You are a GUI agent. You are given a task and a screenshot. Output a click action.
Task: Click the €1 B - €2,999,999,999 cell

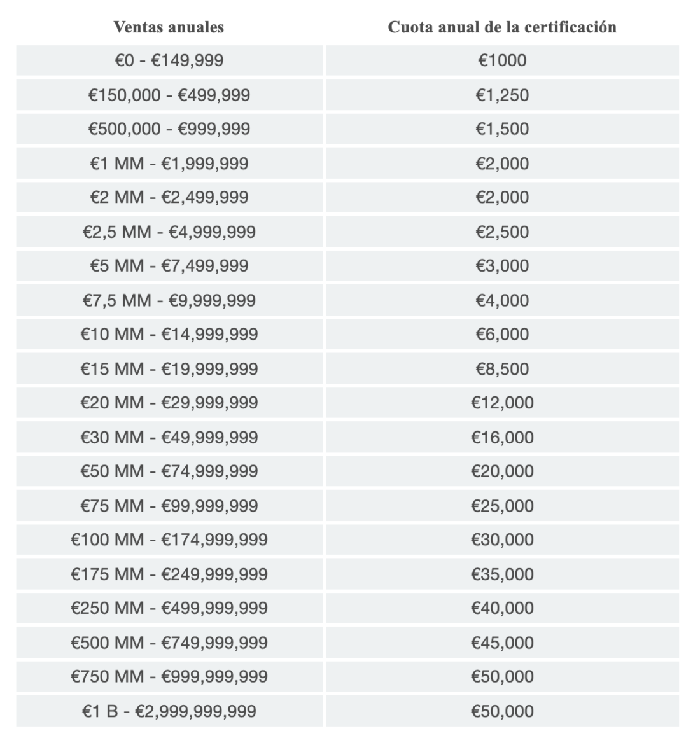[169, 711]
